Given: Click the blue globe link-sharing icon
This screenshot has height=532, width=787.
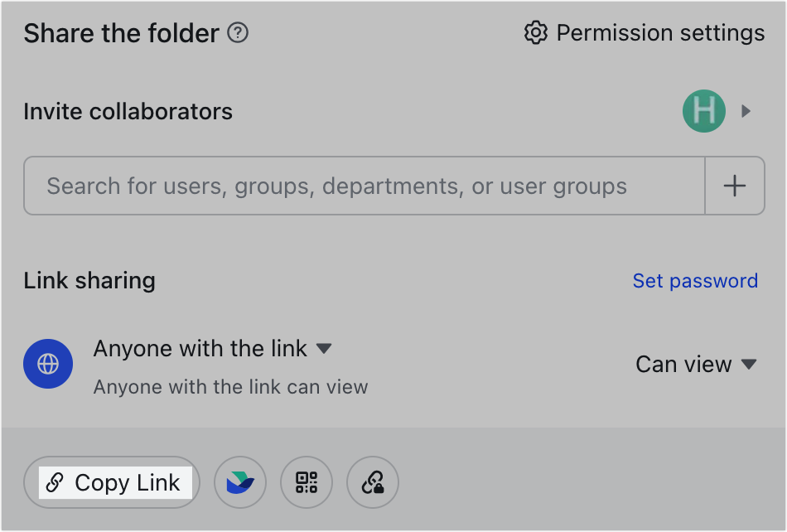Looking at the screenshot, I should 48,364.
